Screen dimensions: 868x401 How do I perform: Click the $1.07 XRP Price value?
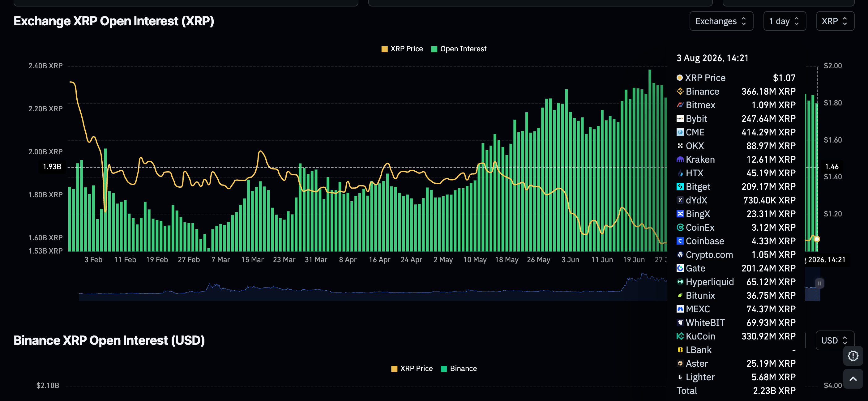(784, 78)
